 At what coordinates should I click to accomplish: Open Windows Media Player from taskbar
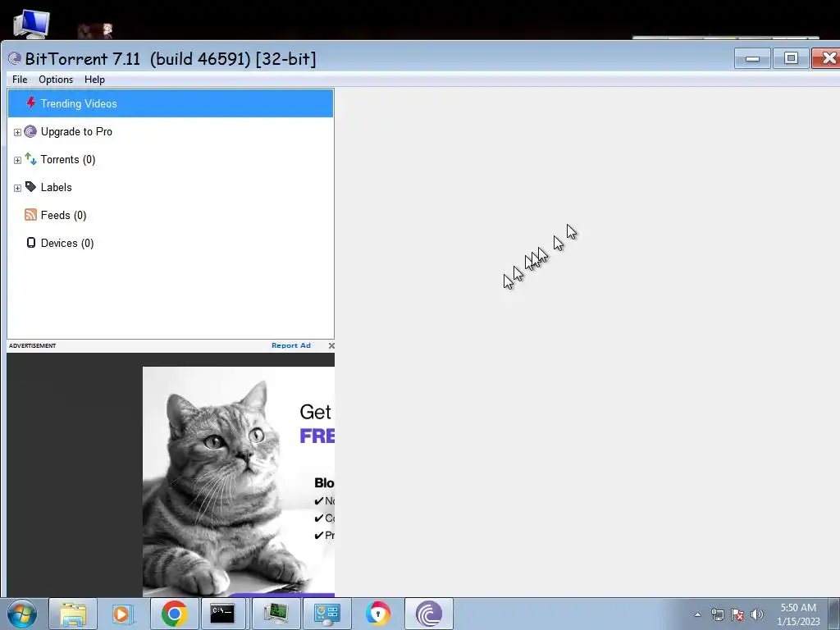pyautogui.click(x=123, y=614)
